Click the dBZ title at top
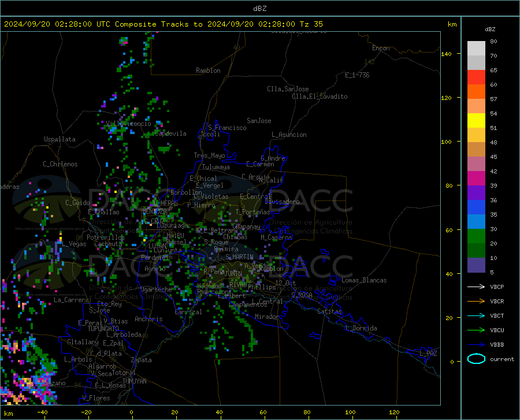This screenshot has width=520, height=420. tap(259, 9)
